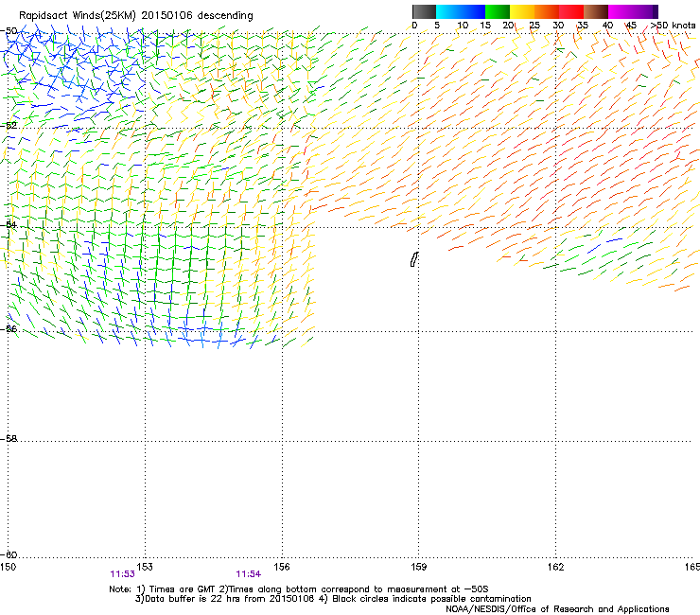Click the cyan-blue 5-15 knots legend segment
Image resolution: width=700 pixels, height=615 pixels.
pyautogui.click(x=461, y=11)
